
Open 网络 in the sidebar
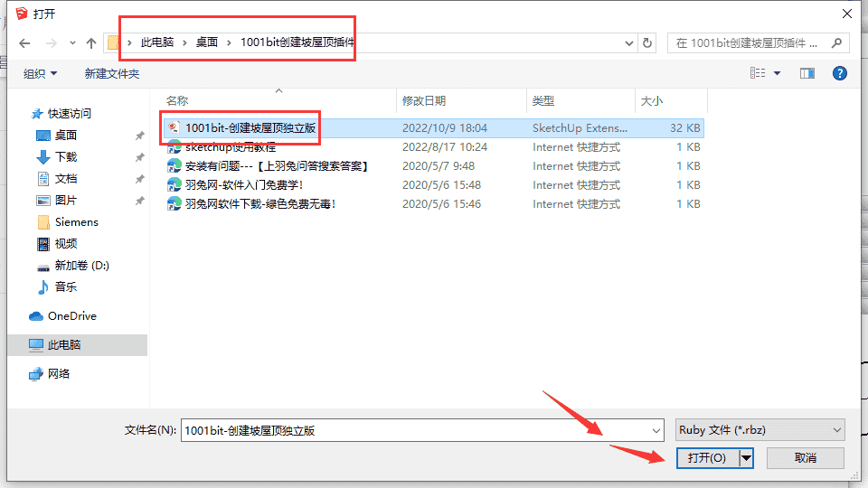(x=59, y=373)
